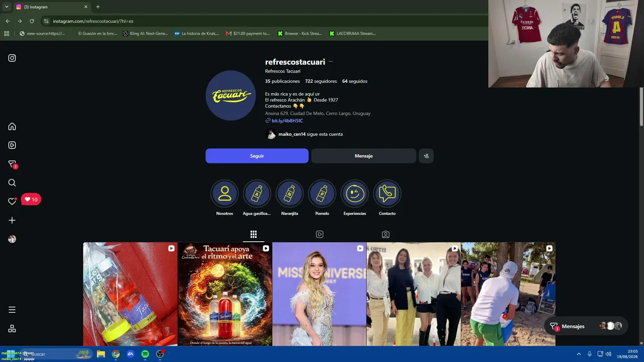Open EA app from the taskbar
The height and width of the screenshot is (362, 644).
click(x=130, y=354)
